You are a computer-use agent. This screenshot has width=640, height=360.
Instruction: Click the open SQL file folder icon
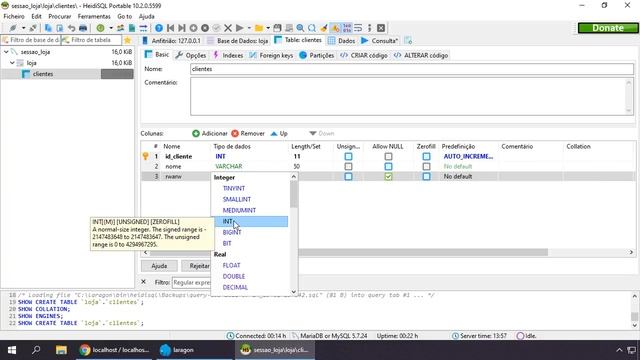pyautogui.click(x=259, y=28)
